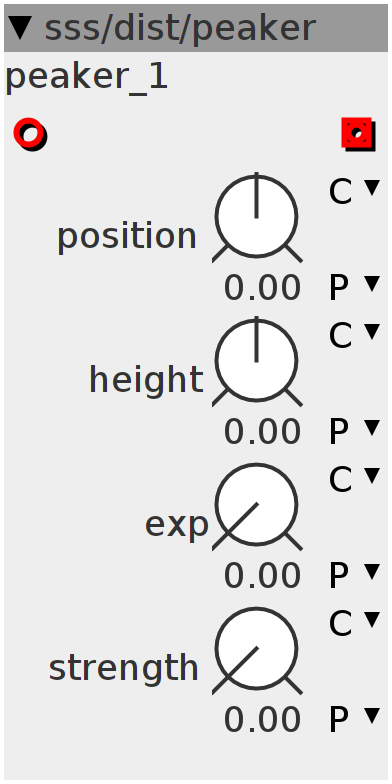Viewport: 392px width, 784px height.
Task: Click the red circular inlet connector
Action: click(x=30, y=134)
